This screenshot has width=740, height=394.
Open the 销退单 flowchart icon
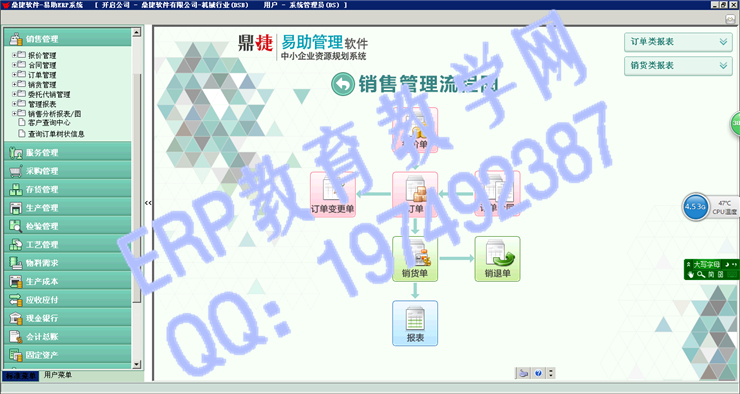(497, 259)
